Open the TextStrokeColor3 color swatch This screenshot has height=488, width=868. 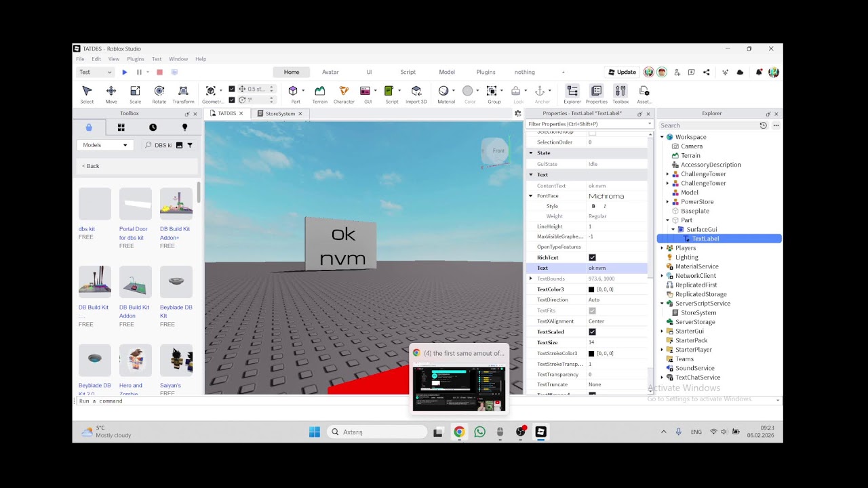click(591, 354)
